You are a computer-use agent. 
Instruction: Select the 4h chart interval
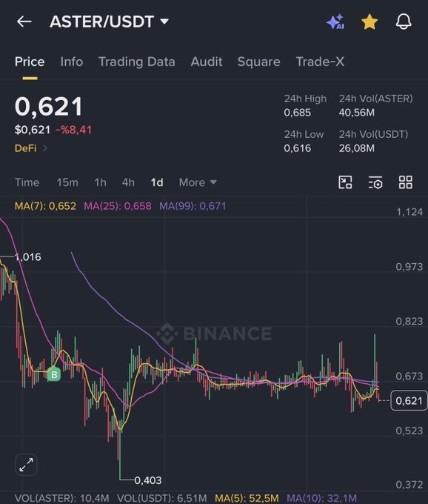[x=128, y=182]
